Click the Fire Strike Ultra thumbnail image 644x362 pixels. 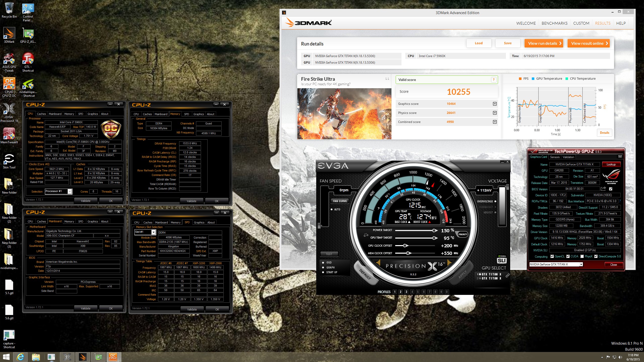click(x=344, y=114)
